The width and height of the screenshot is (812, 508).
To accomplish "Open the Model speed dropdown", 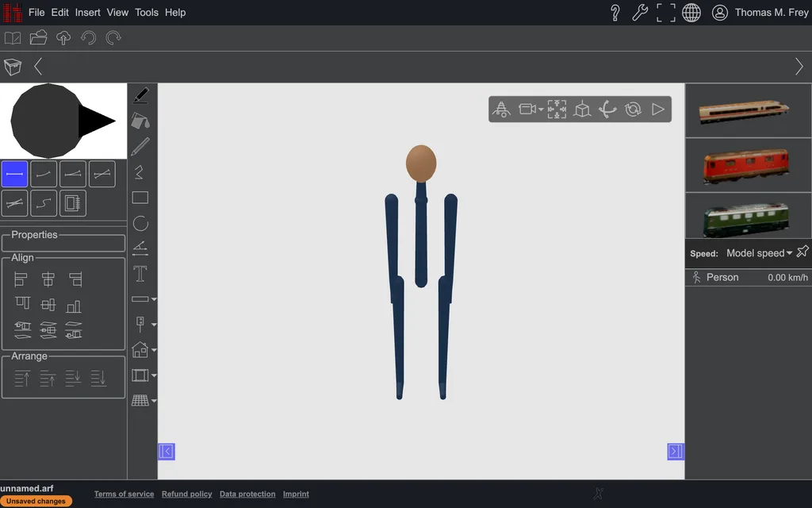I will 759,253.
